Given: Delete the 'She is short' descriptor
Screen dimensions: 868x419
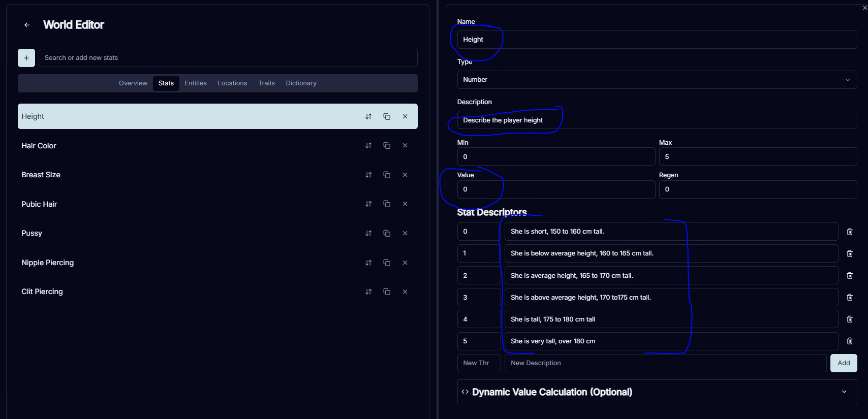Looking at the screenshot, I should point(849,232).
